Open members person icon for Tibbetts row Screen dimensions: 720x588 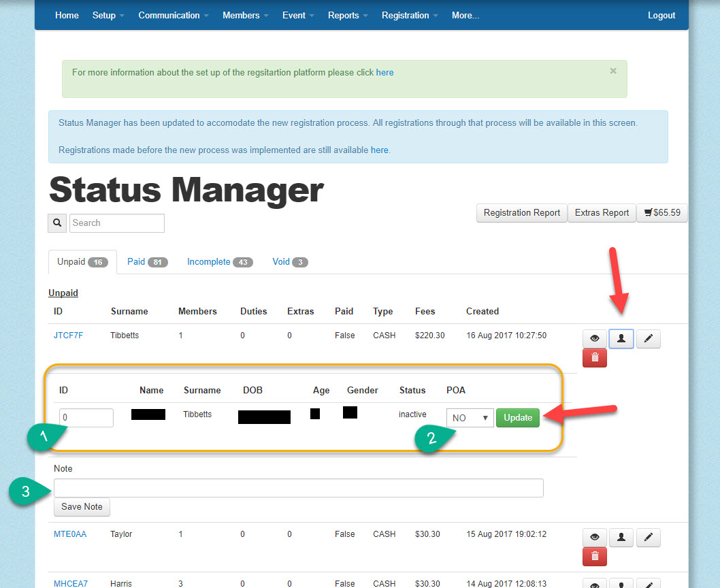[621, 338]
